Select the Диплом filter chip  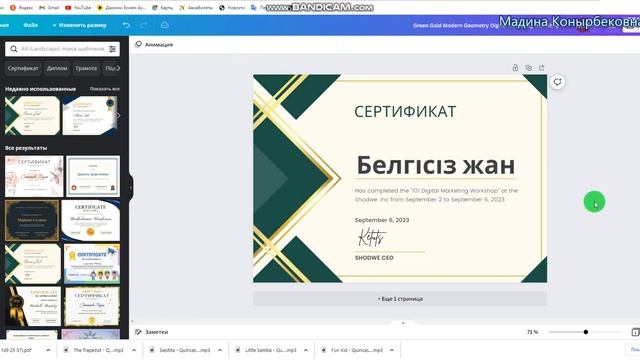[x=57, y=68]
